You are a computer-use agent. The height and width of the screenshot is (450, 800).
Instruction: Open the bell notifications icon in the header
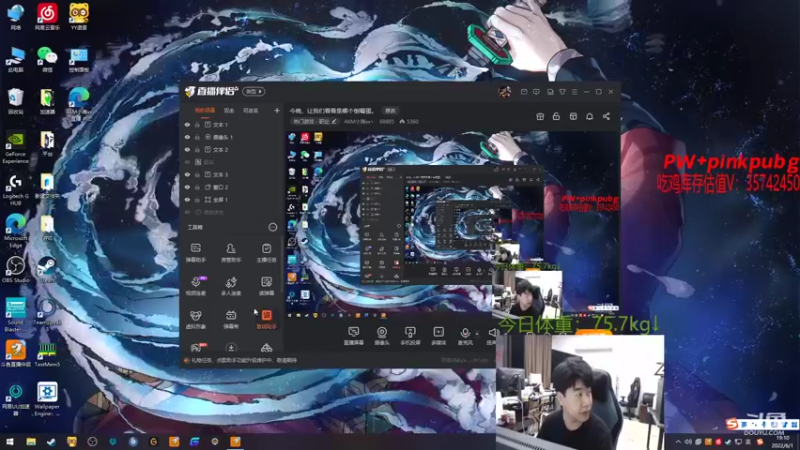589,116
